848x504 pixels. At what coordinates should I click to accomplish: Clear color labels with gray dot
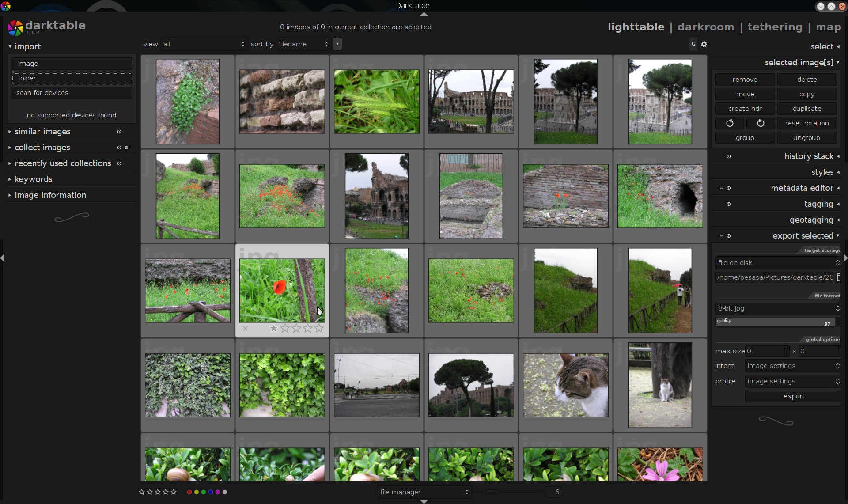pyautogui.click(x=225, y=492)
